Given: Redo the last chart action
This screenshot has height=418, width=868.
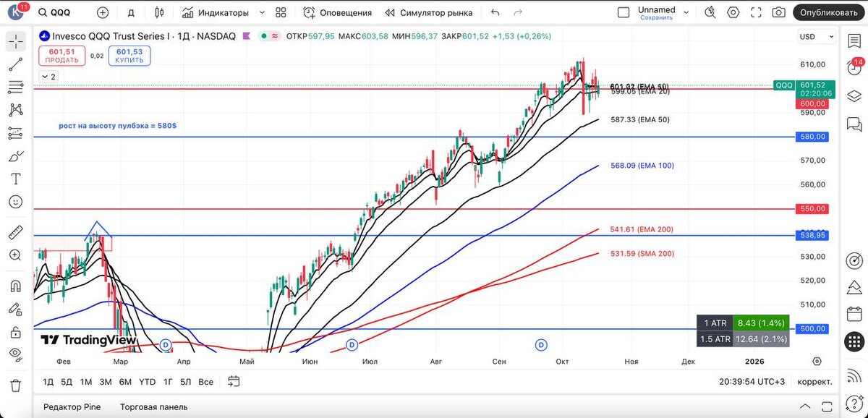Looking at the screenshot, I should pyautogui.click(x=517, y=12).
